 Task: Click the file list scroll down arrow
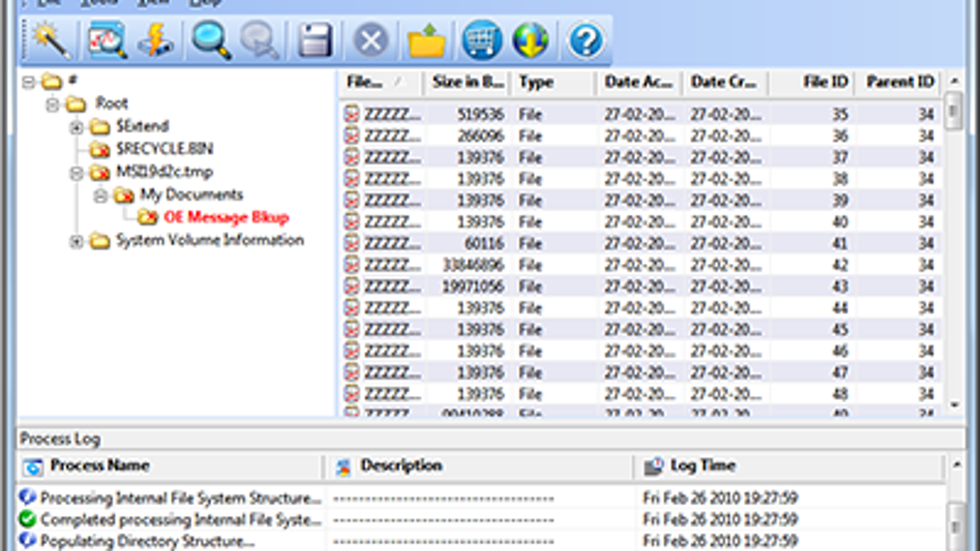(953, 404)
